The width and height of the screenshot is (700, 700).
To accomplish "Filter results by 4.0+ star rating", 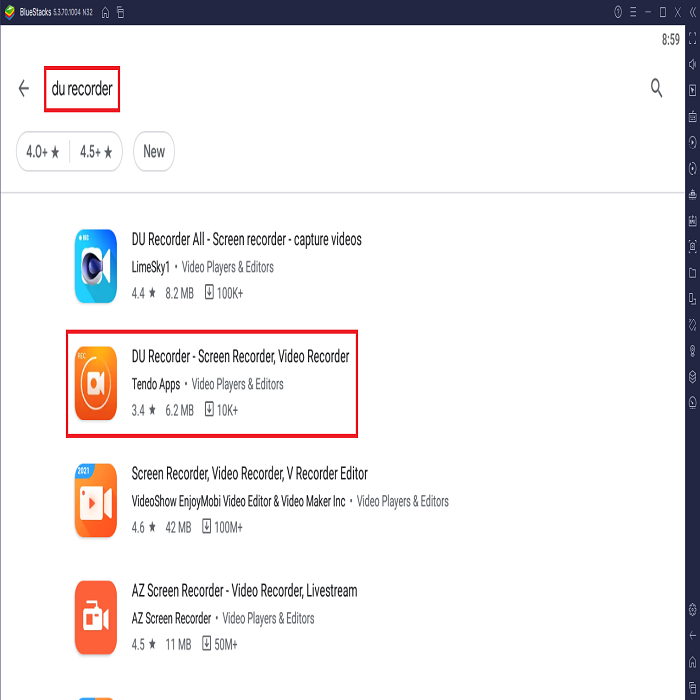I will 43,152.
